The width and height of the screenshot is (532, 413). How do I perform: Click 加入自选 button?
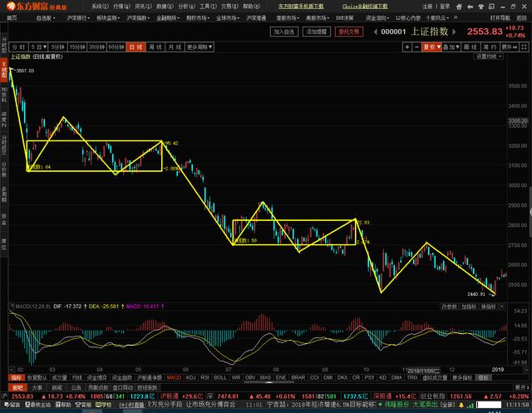[x=285, y=32]
